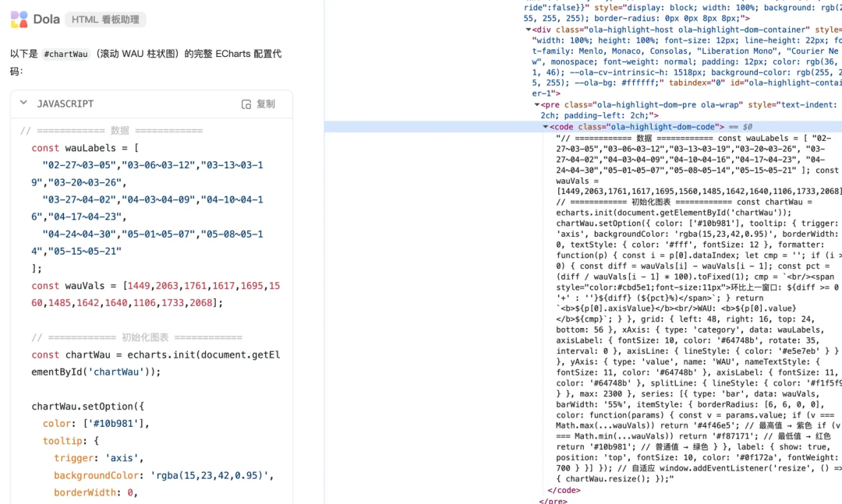842x504 pixels.
Task: Collapse the code ola-highlight-dom-code node triangle
Action: point(546,127)
